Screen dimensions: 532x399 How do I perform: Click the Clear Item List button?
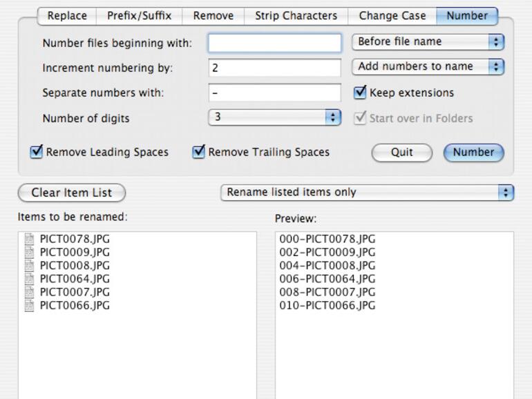[x=71, y=193]
